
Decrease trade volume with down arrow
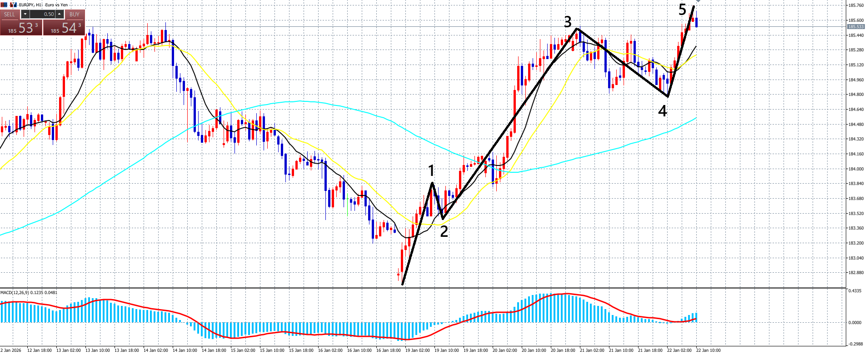point(25,15)
